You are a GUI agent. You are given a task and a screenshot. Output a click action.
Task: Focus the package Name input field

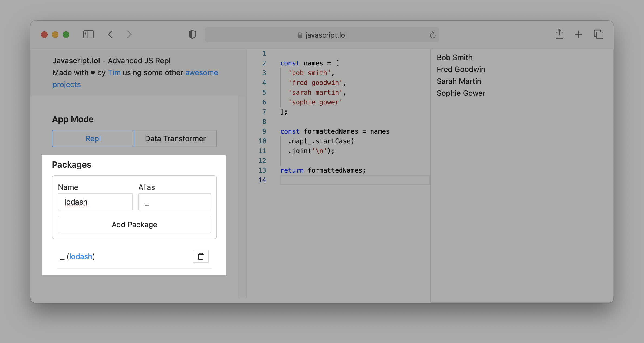click(x=95, y=202)
